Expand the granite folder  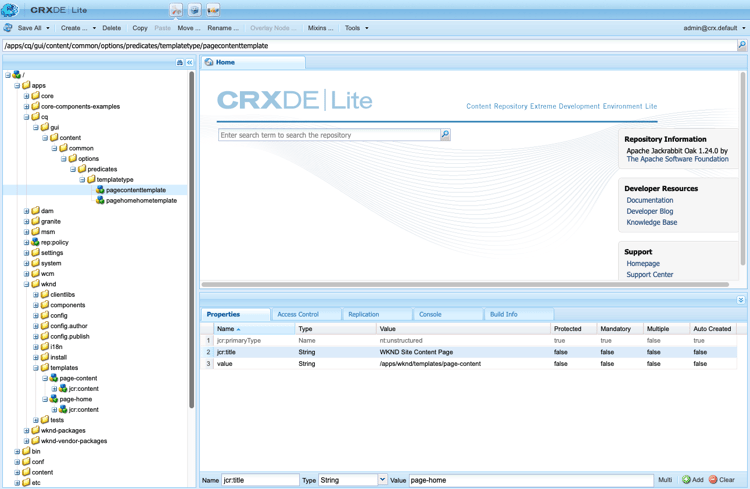[27, 222]
